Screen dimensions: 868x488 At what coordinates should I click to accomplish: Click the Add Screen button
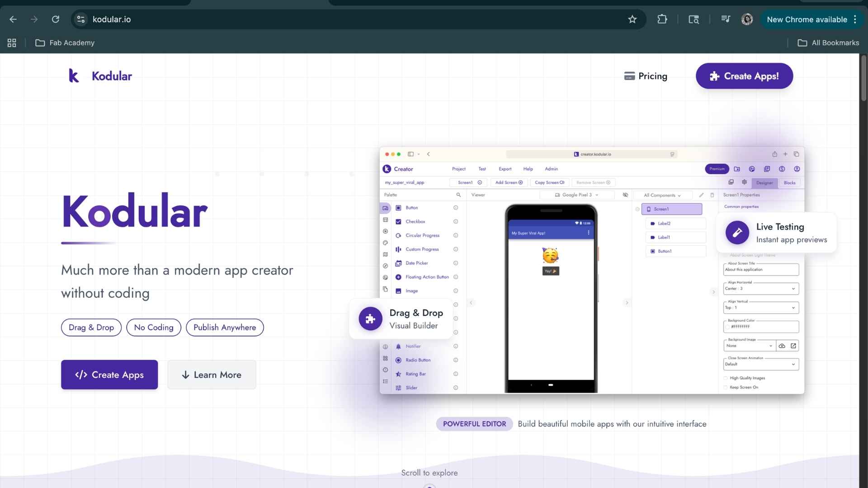tap(509, 183)
